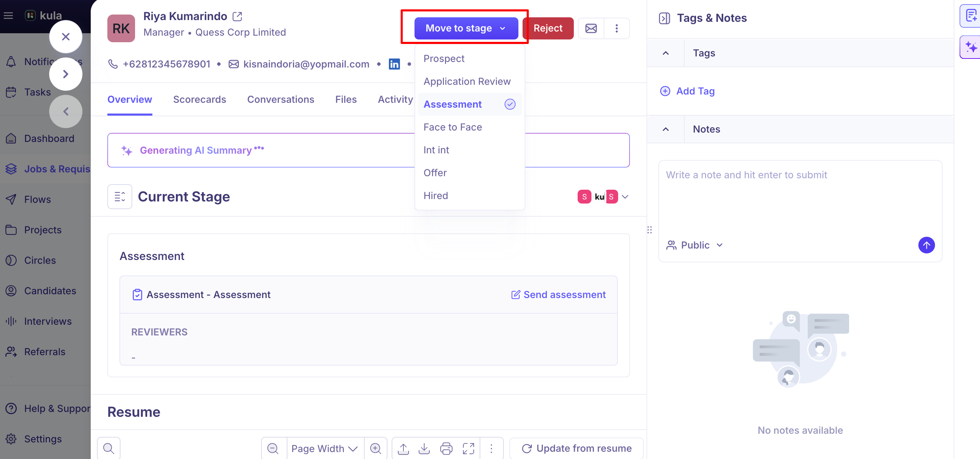
Task: Select Int int stage
Action: 470,150
